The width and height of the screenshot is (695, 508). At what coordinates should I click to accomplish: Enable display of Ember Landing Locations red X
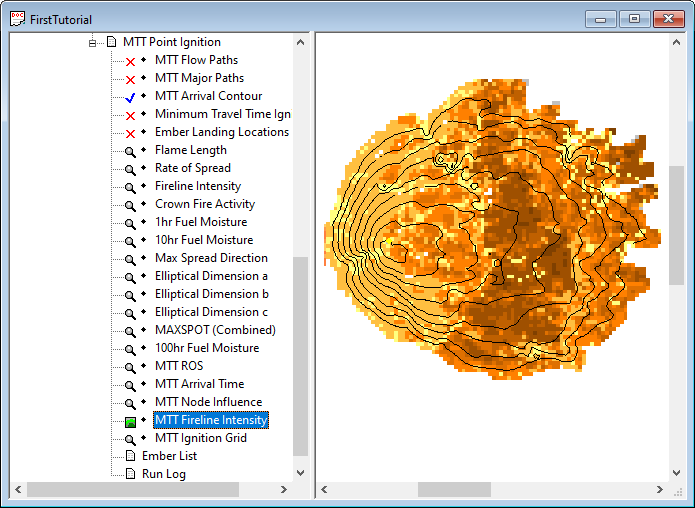coord(130,133)
